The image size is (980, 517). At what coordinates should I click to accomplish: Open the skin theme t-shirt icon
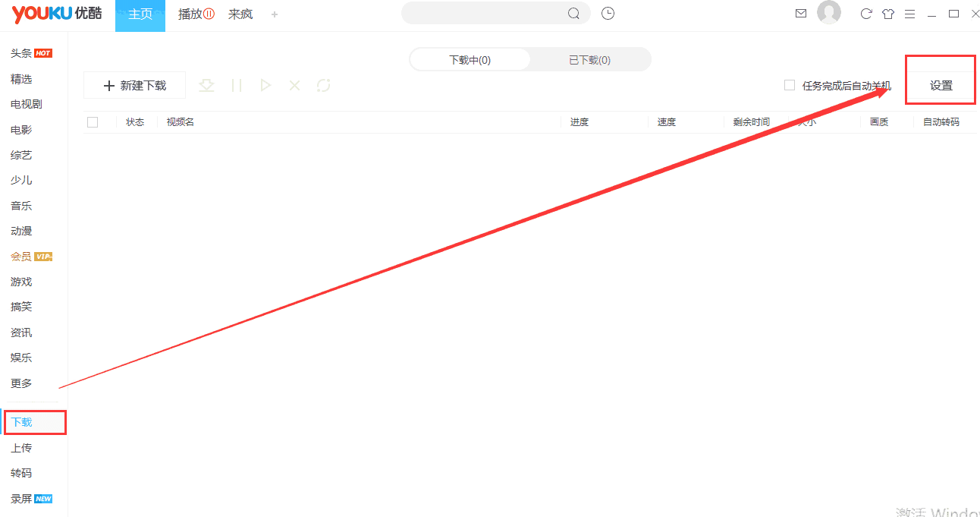888,13
